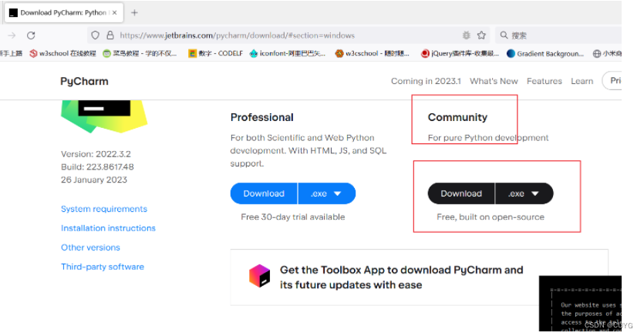Open Other versions link
The width and height of the screenshot is (644, 336).
click(x=90, y=247)
